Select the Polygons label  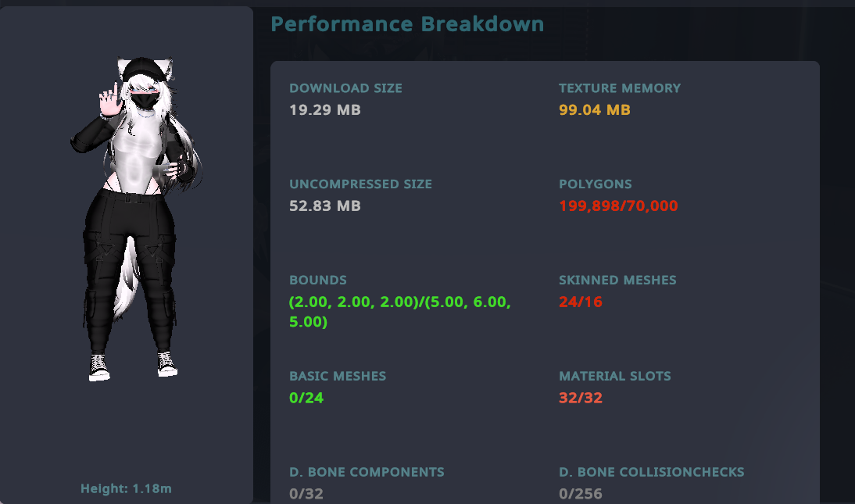(596, 184)
